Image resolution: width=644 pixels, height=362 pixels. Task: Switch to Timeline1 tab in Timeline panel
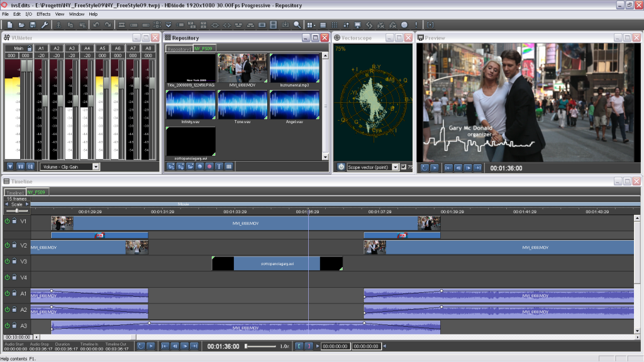click(x=15, y=192)
